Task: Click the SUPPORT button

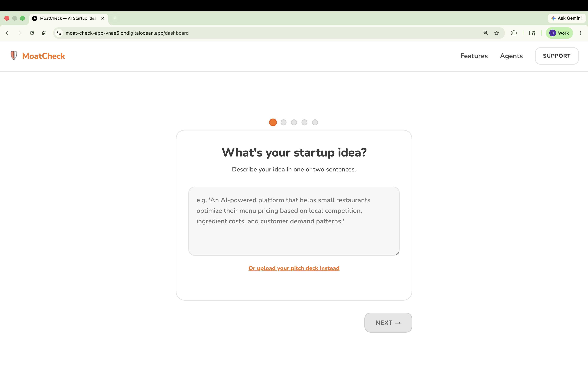Action: tap(556, 56)
